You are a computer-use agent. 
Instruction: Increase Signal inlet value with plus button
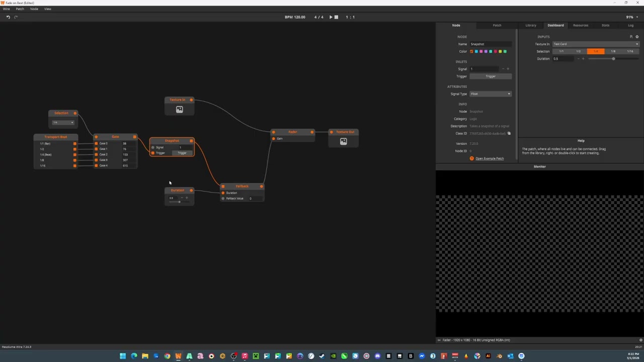(x=508, y=69)
